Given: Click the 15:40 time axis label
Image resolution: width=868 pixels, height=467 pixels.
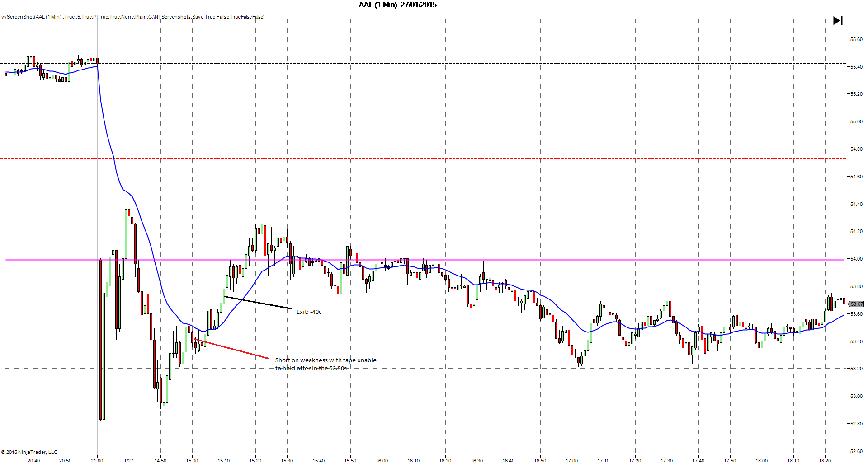Looking at the screenshot, I should click(x=318, y=461).
